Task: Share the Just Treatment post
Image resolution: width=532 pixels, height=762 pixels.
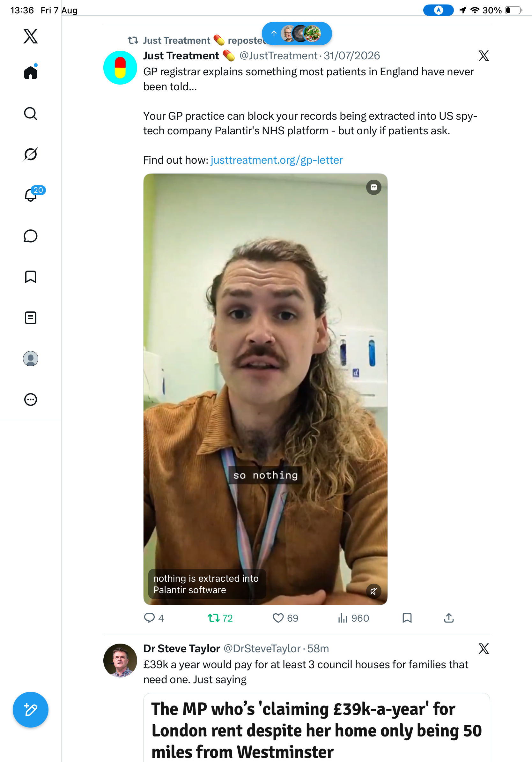Action: [x=449, y=618]
